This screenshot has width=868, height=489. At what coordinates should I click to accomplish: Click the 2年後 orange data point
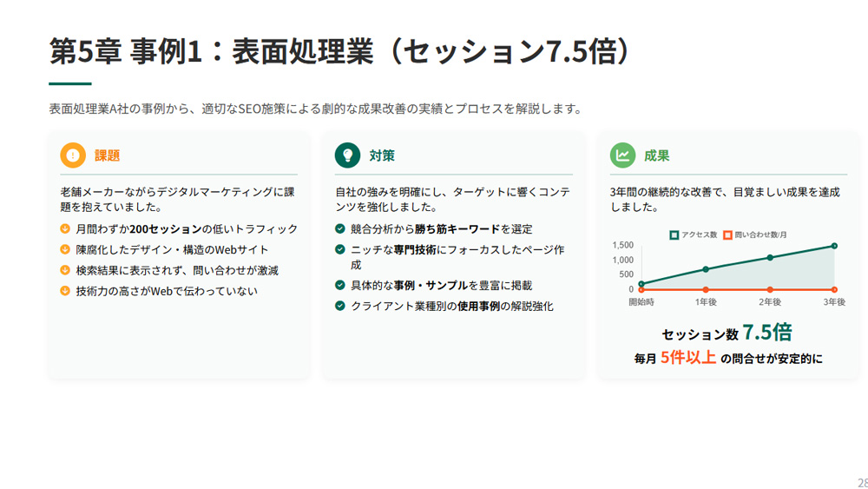[x=770, y=289]
